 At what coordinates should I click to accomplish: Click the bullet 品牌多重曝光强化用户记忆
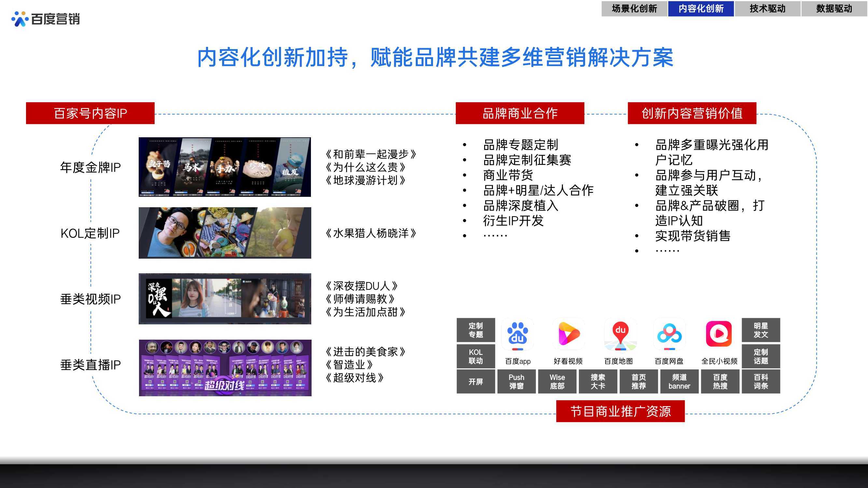712,152
